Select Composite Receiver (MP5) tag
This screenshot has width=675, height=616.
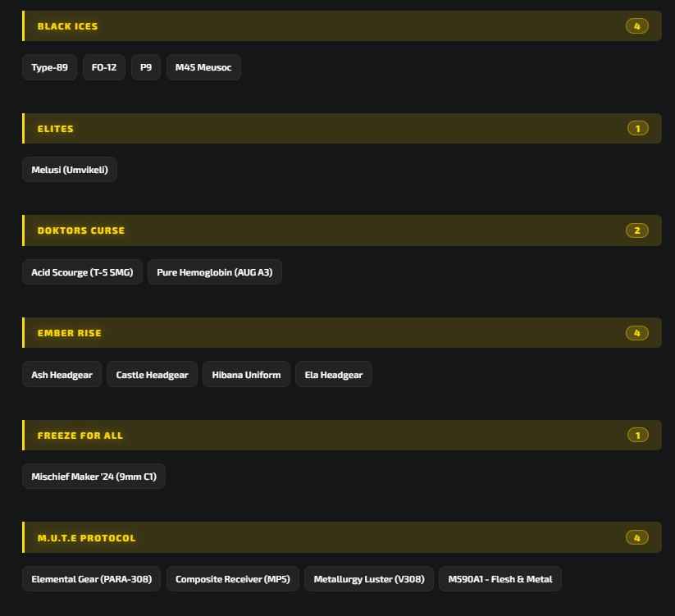tap(232, 579)
